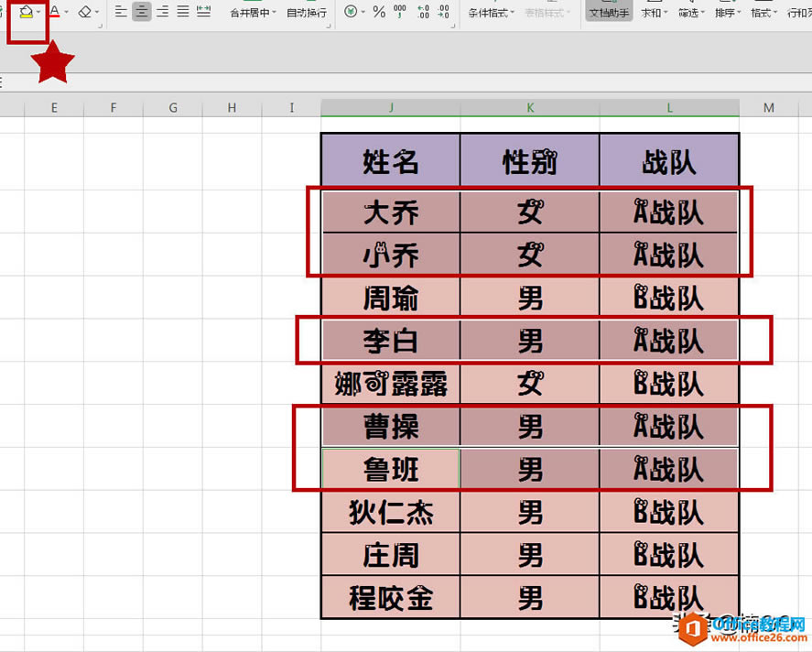Select the cell containing 周瑜
This screenshot has width=812, height=652.
point(391,298)
